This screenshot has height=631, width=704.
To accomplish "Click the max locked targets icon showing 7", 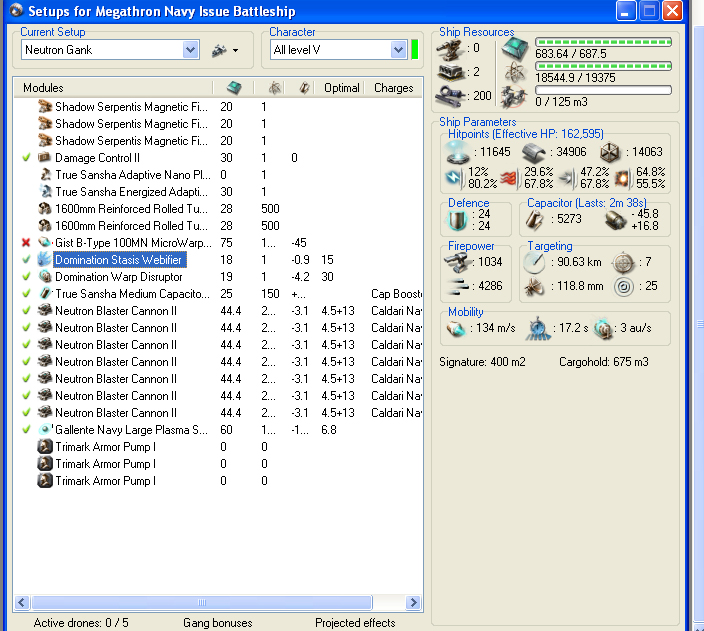I will tap(624, 263).
